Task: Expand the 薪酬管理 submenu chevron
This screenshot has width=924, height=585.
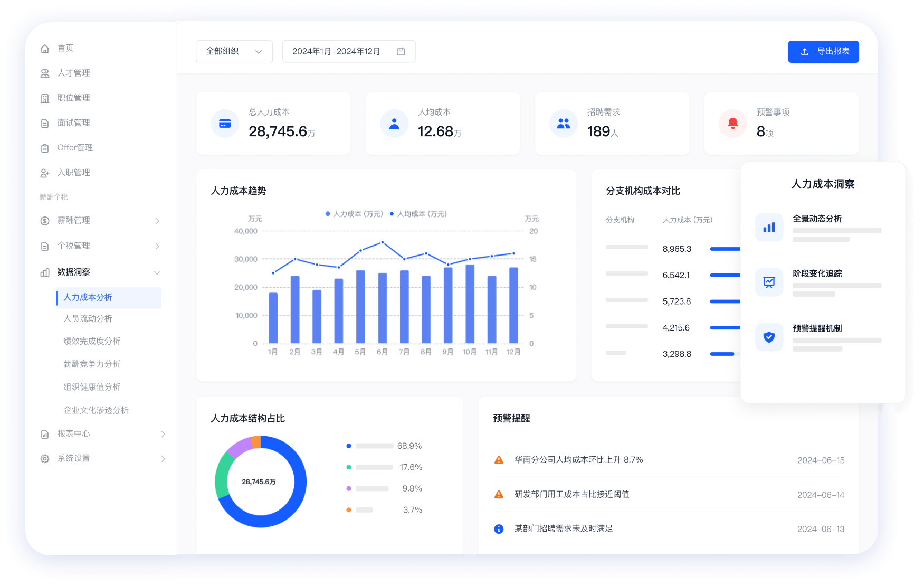Action: (157, 221)
